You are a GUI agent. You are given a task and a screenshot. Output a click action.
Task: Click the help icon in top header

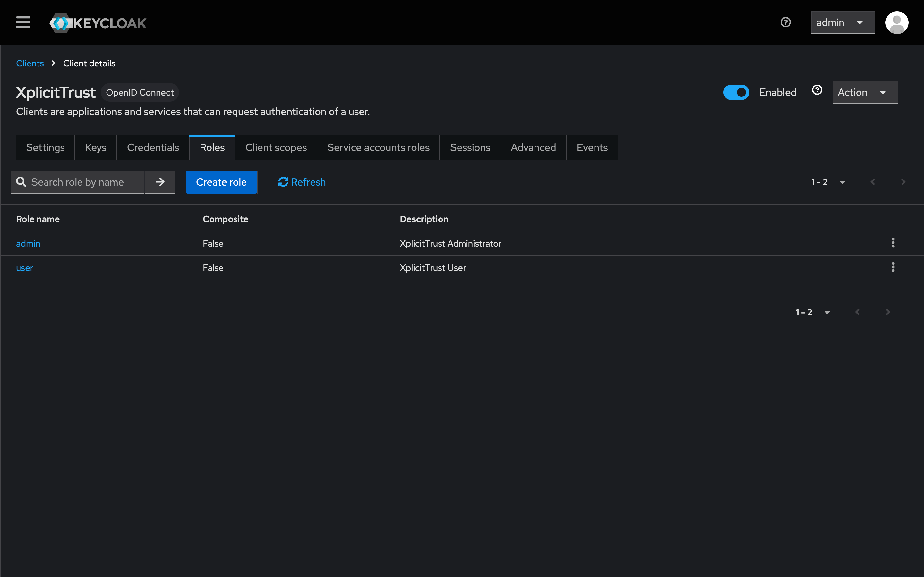785,22
